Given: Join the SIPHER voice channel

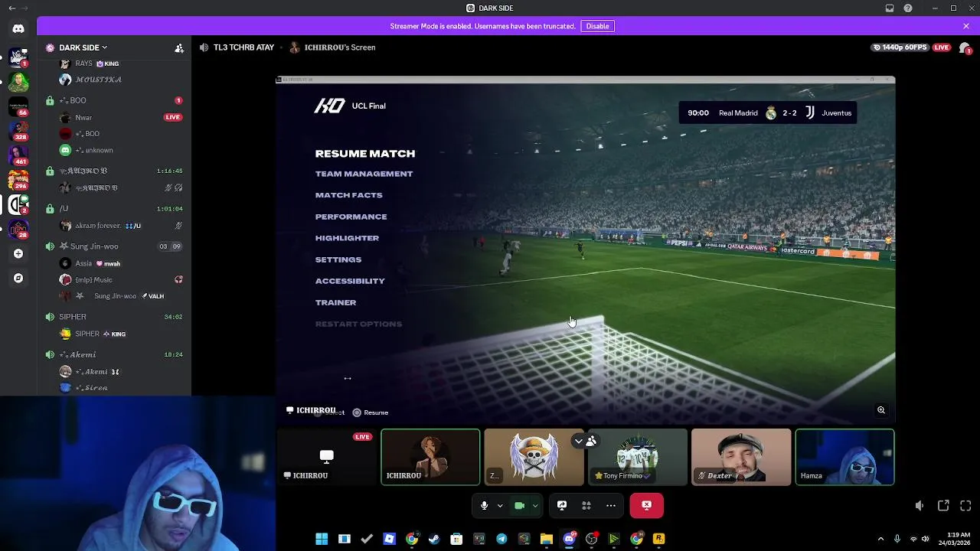Looking at the screenshot, I should tap(115, 317).
